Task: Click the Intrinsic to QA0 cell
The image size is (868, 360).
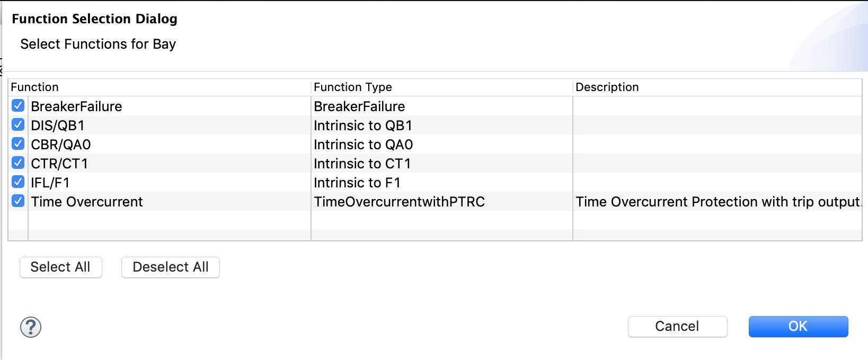Action: click(x=364, y=145)
